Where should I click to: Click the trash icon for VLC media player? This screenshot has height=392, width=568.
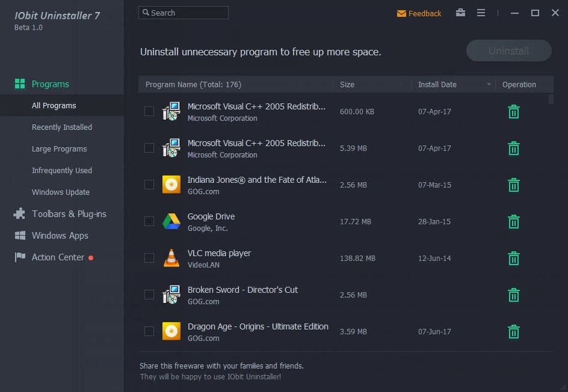pyautogui.click(x=513, y=258)
